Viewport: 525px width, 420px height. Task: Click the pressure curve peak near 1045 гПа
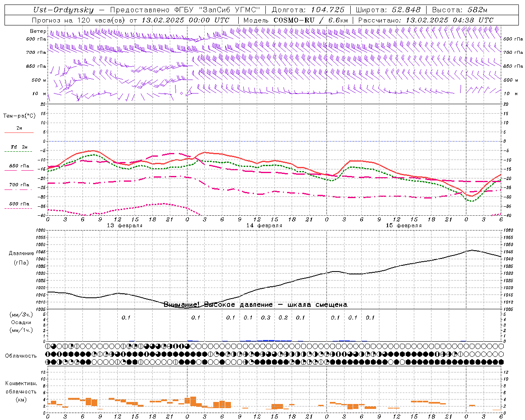472,250
